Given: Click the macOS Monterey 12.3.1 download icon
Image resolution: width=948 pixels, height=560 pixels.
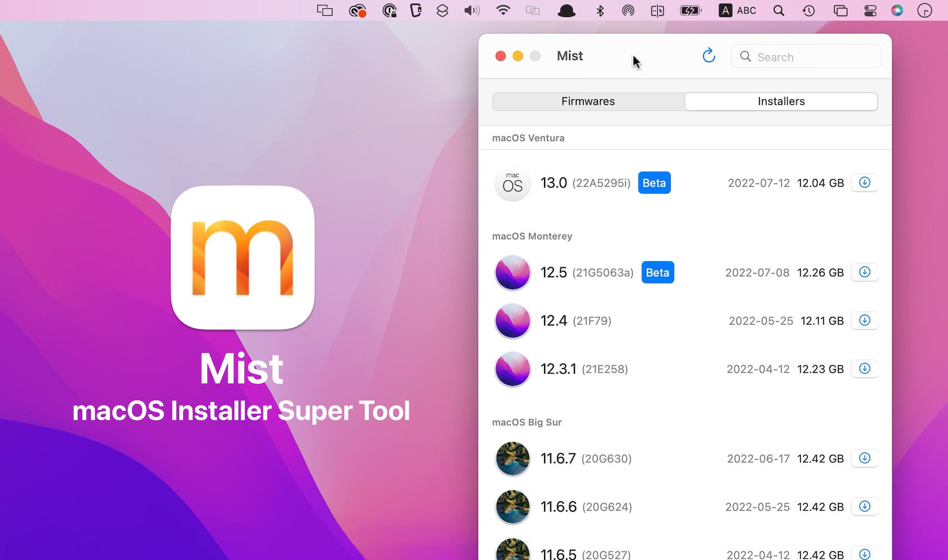Looking at the screenshot, I should pyautogui.click(x=865, y=370).
